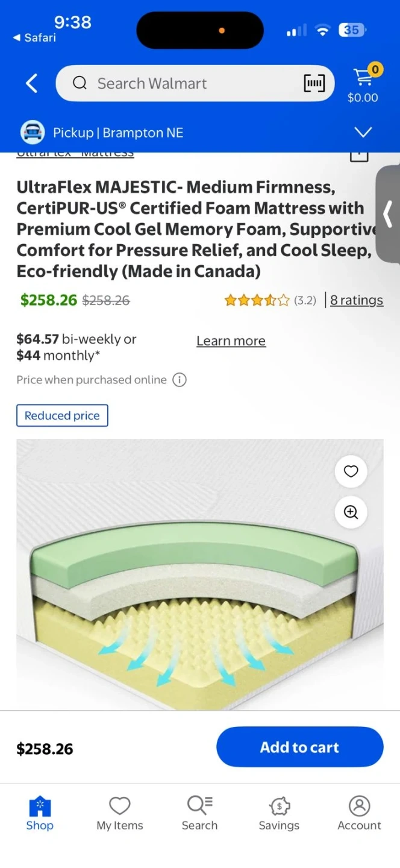Open the 8 ratings link
Screen dimensions: 400x868
pyautogui.click(x=356, y=300)
